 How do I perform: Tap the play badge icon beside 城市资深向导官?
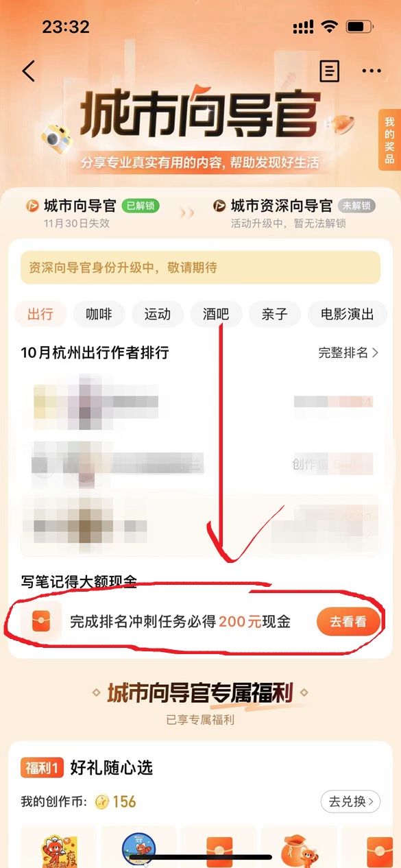219,206
